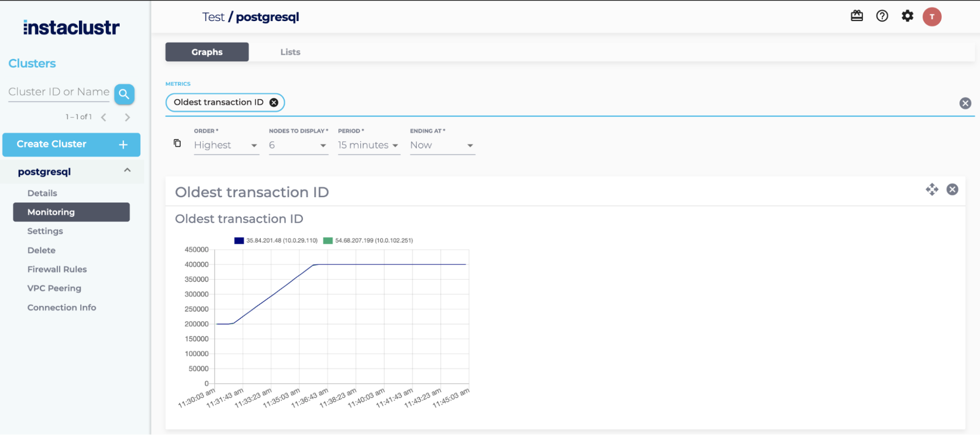The height and width of the screenshot is (435, 980).
Task: Open the Nodes to Display dropdown
Action: 298,146
